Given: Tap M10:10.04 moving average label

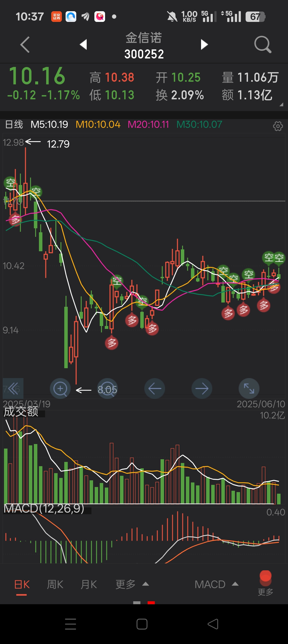Looking at the screenshot, I should click(98, 124).
